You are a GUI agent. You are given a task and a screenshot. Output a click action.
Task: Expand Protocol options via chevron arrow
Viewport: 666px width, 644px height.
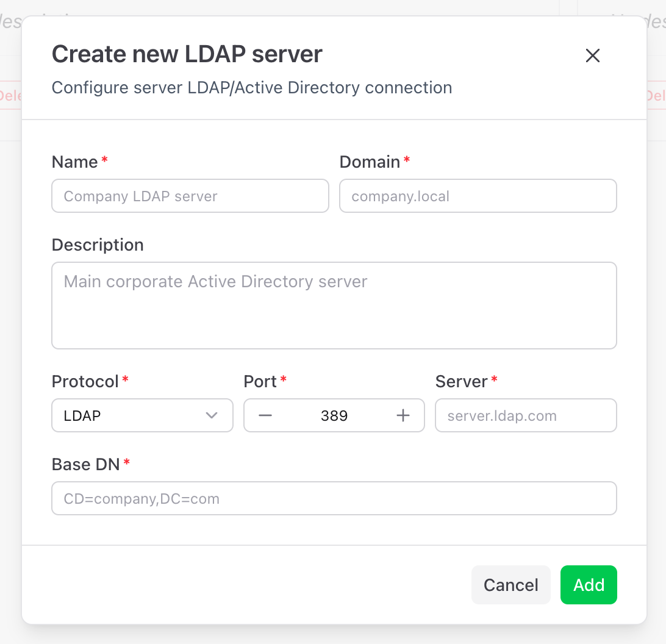pos(212,415)
